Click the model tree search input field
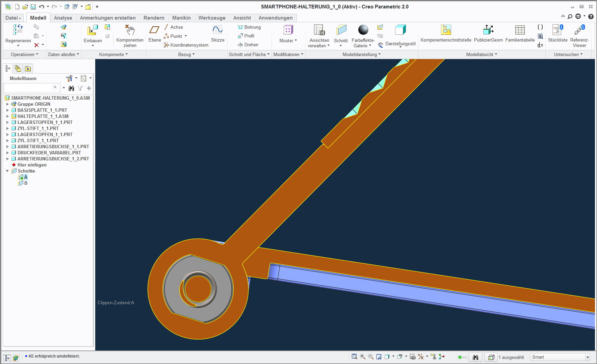Image resolution: width=597 pixels, height=364 pixels. (31, 88)
